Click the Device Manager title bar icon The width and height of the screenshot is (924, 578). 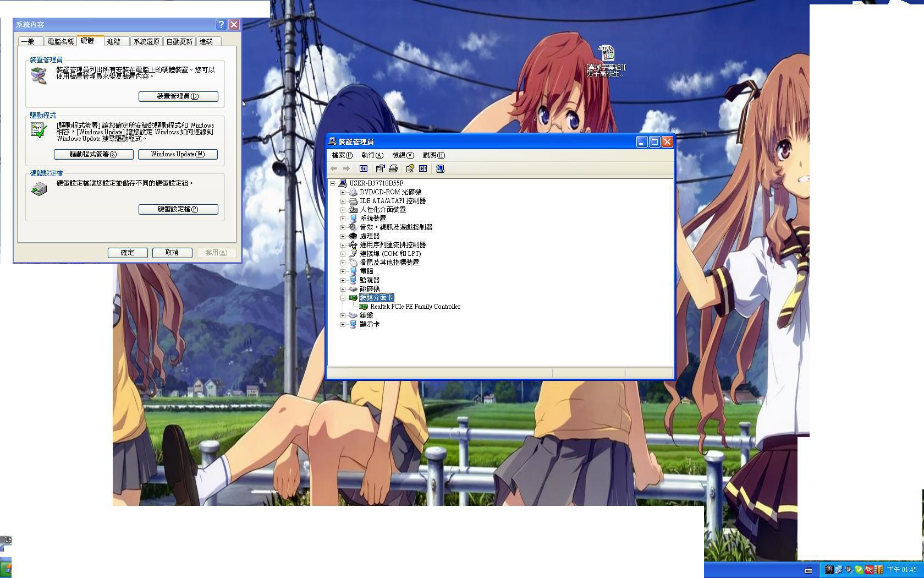pyautogui.click(x=332, y=141)
